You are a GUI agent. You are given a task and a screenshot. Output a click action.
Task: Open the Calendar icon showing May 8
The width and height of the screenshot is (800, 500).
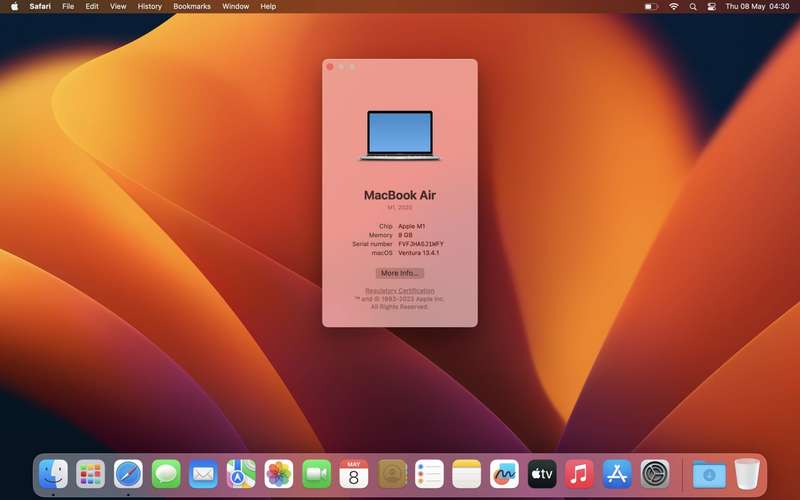pos(354,474)
